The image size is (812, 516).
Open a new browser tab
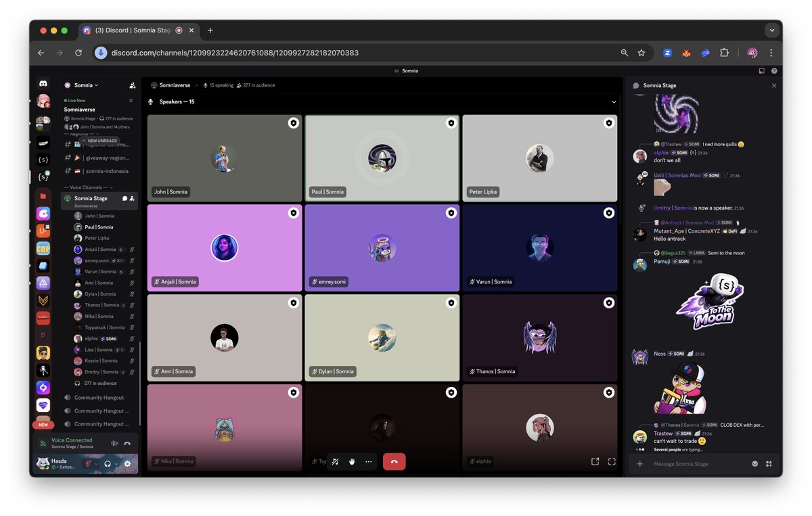(210, 30)
